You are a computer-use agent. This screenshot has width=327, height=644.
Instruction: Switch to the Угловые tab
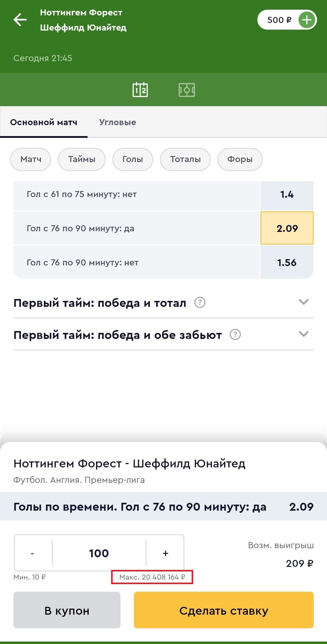point(117,122)
